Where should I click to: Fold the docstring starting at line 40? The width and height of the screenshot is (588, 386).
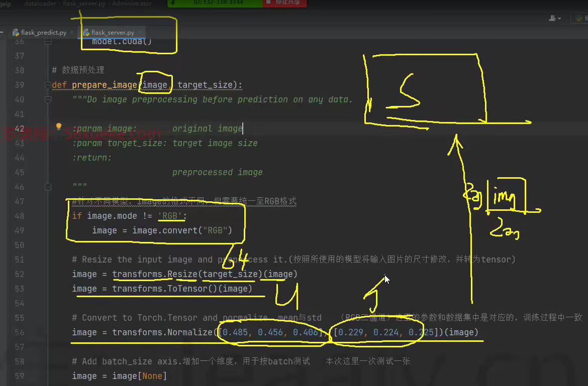click(x=48, y=99)
